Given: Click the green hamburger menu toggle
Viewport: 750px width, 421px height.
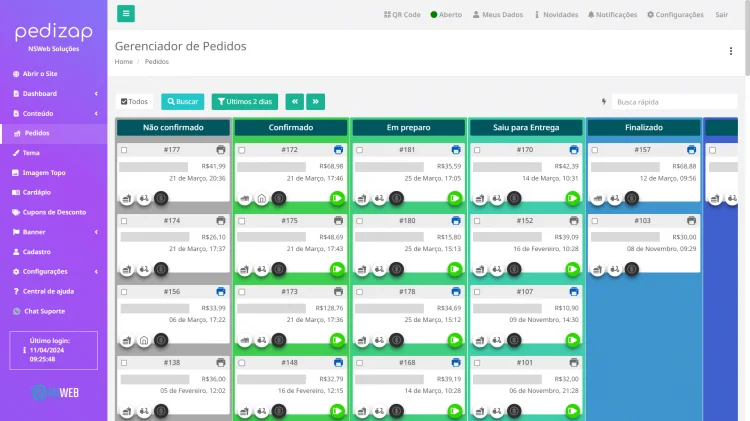Looking at the screenshot, I should (125, 14).
